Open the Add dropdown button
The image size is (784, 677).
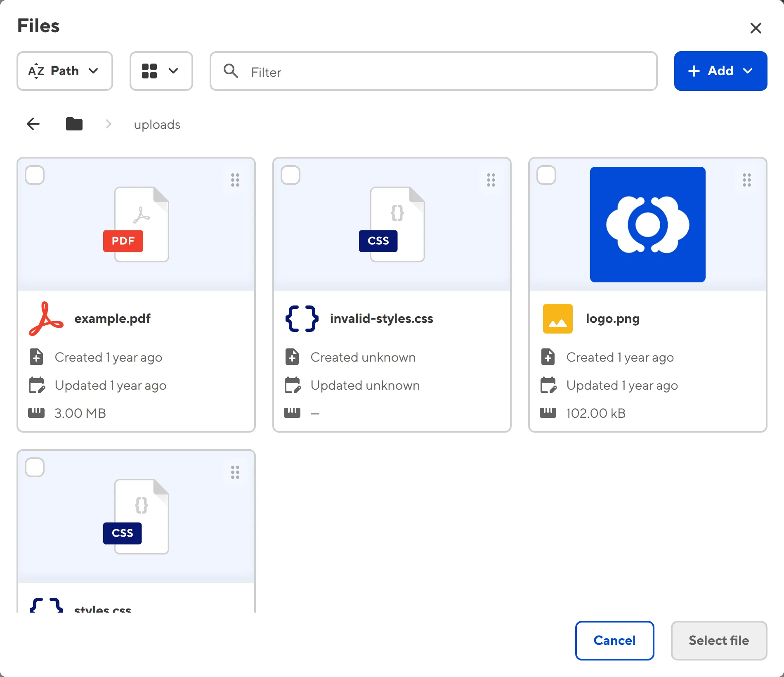[720, 71]
